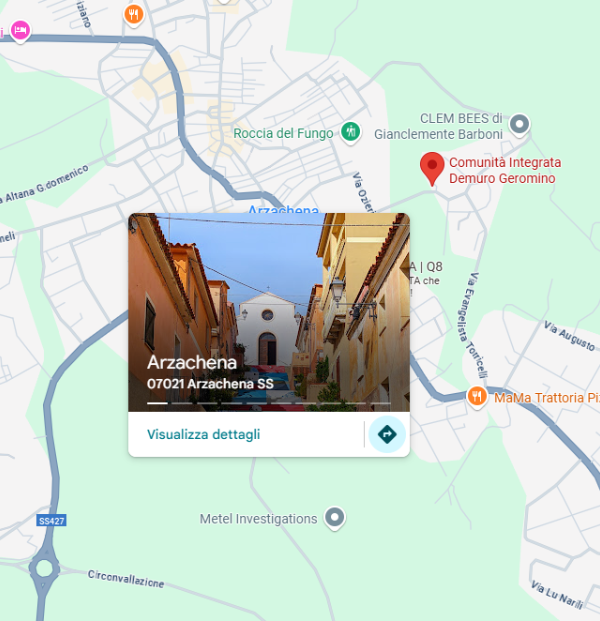Select the red Comunità Integrata map pin
The width and height of the screenshot is (600, 621).
click(x=431, y=167)
